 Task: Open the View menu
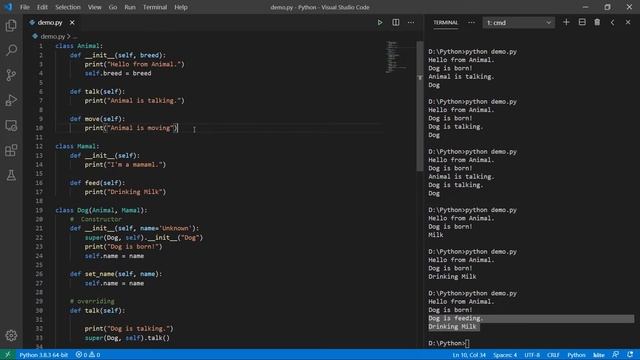tap(94, 7)
